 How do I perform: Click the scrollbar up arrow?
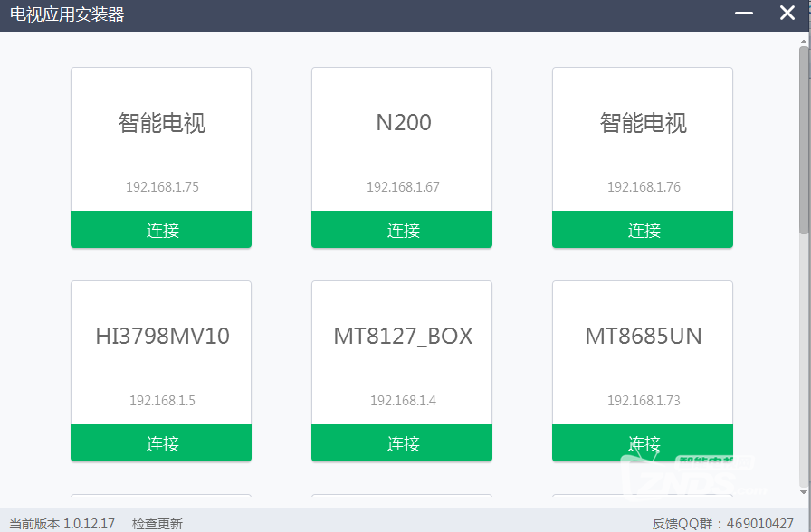click(x=805, y=42)
